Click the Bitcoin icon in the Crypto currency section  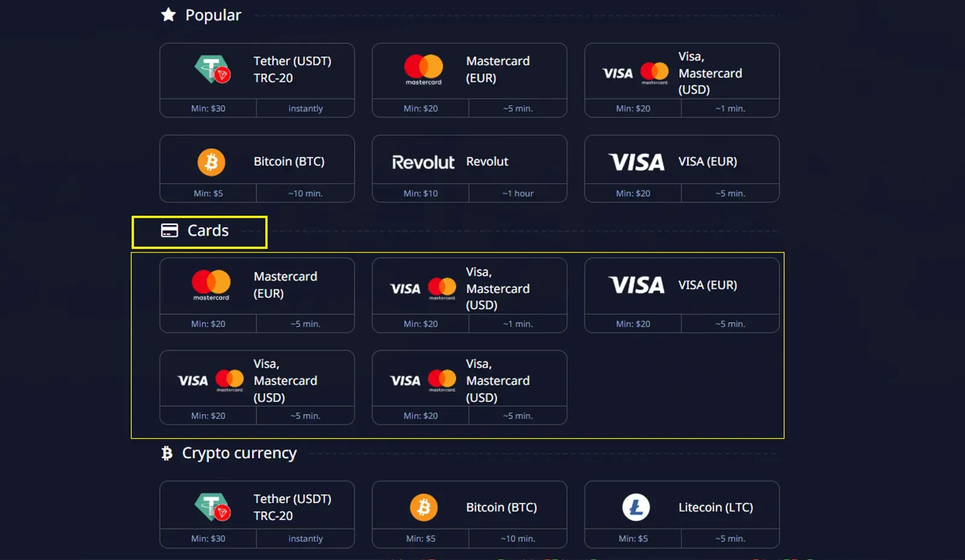click(x=423, y=508)
